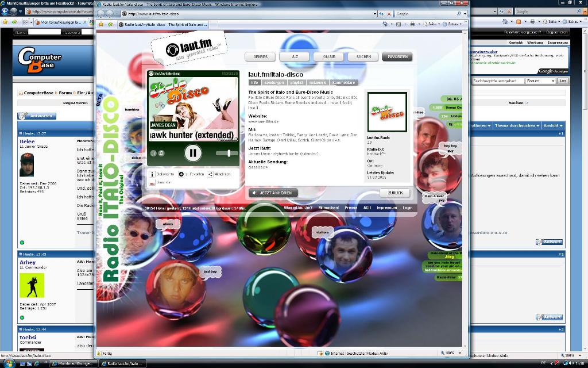Open Stationsinfo icon below the player
The image size is (588, 368).
[x=152, y=174]
